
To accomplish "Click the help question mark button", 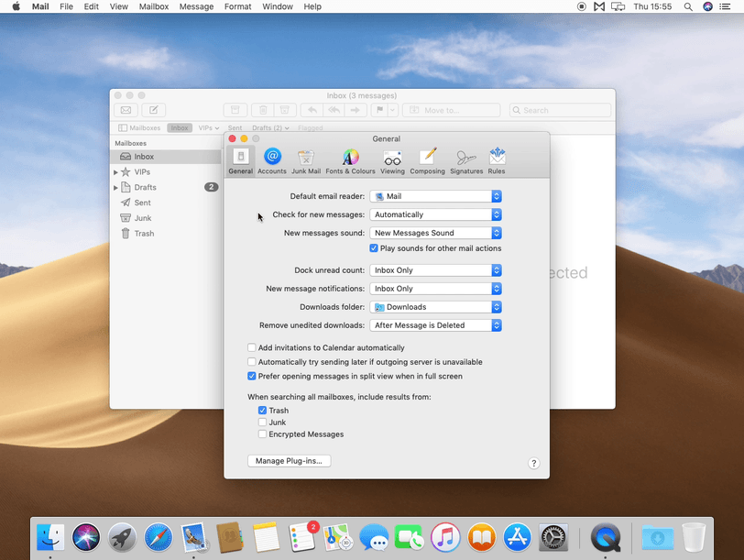I will 534,464.
